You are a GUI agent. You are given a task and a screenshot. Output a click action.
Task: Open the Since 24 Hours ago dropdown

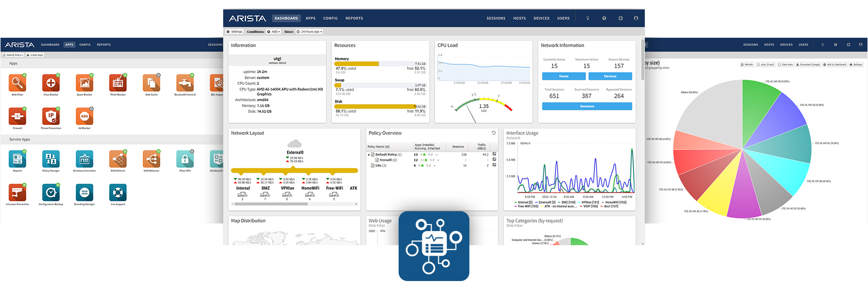[x=309, y=32]
